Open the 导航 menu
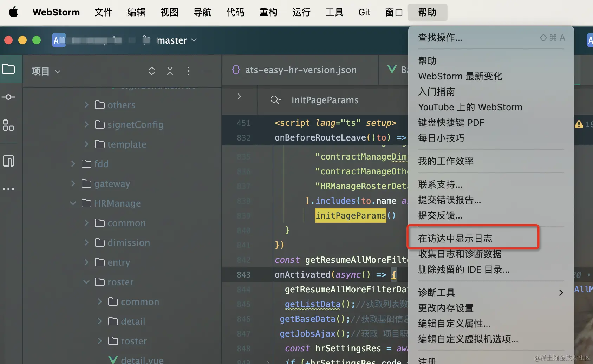This screenshot has height=364, width=593. point(202,12)
